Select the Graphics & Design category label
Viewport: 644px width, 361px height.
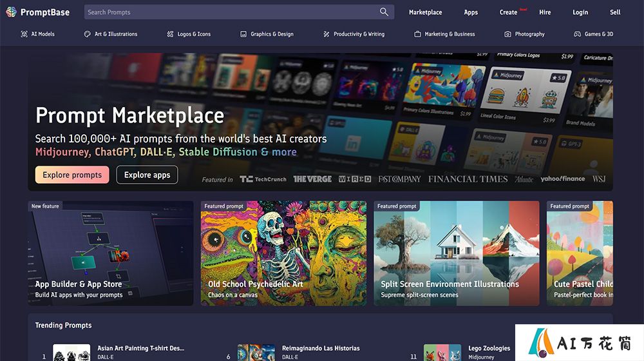272,34
